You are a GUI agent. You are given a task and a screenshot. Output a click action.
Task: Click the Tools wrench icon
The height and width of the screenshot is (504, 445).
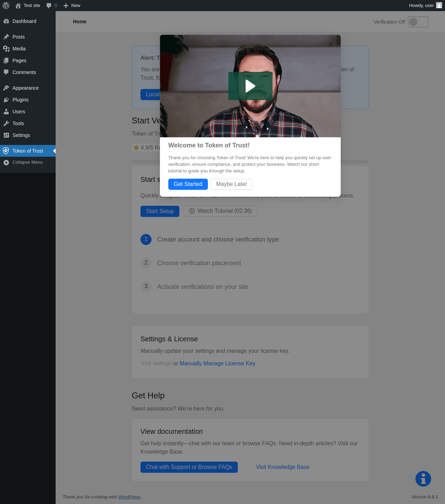click(6, 123)
